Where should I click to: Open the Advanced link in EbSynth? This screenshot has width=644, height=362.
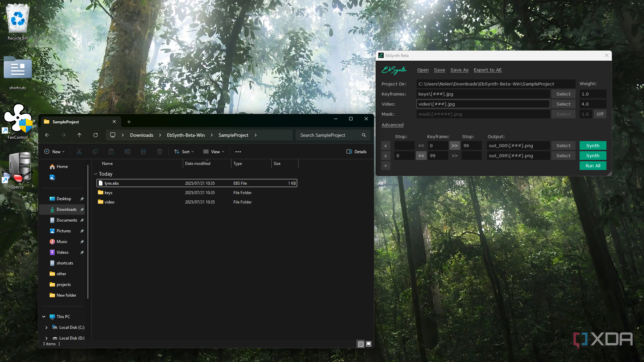392,125
